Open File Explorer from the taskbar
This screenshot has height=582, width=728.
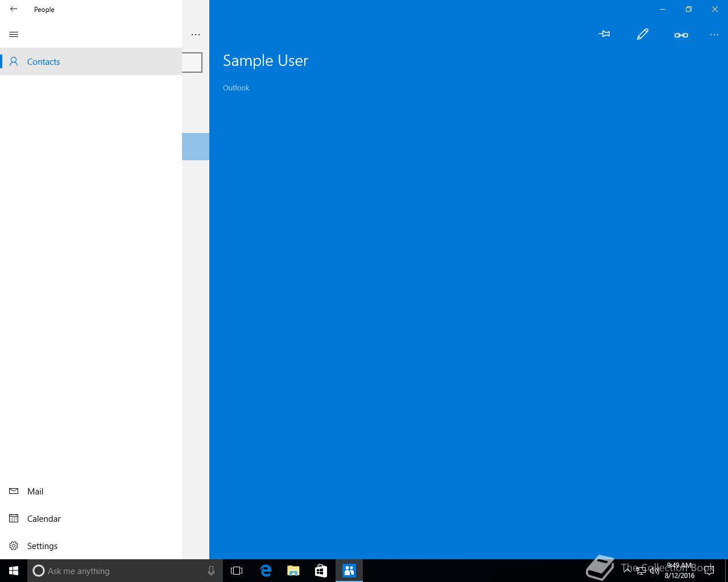coord(293,571)
